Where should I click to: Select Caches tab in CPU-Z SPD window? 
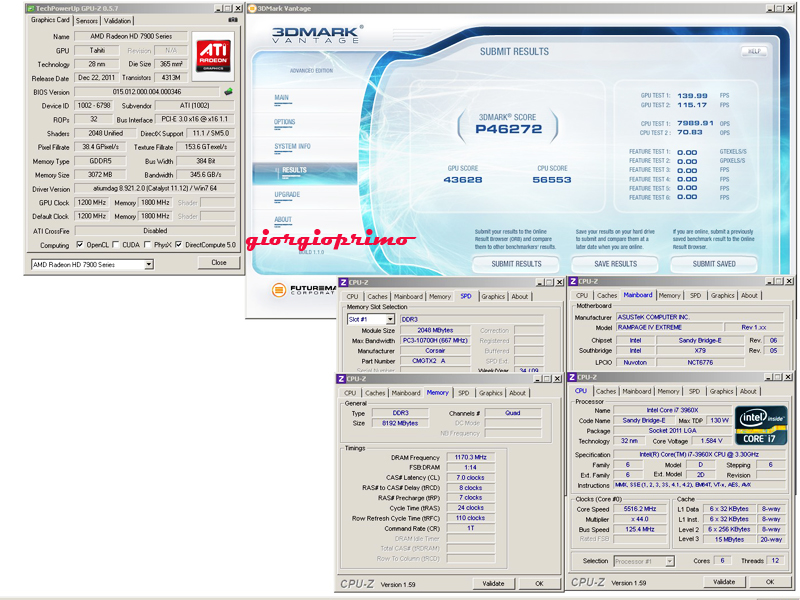tap(377, 296)
